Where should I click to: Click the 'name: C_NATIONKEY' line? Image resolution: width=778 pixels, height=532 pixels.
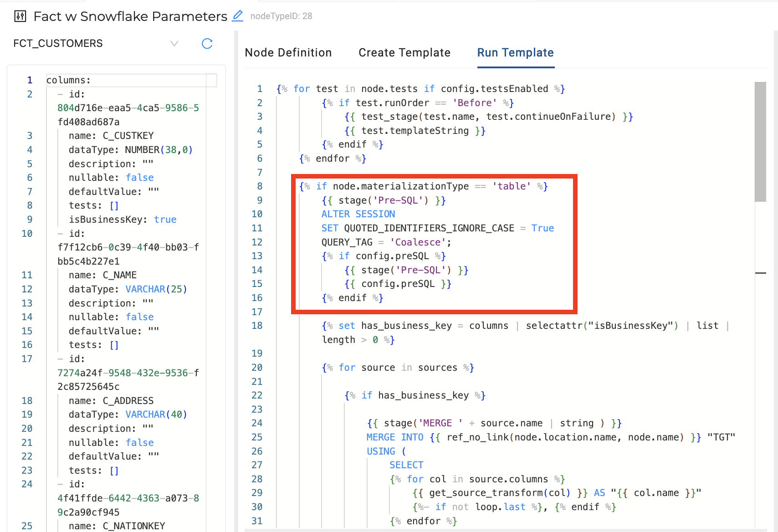pyautogui.click(x=117, y=526)
